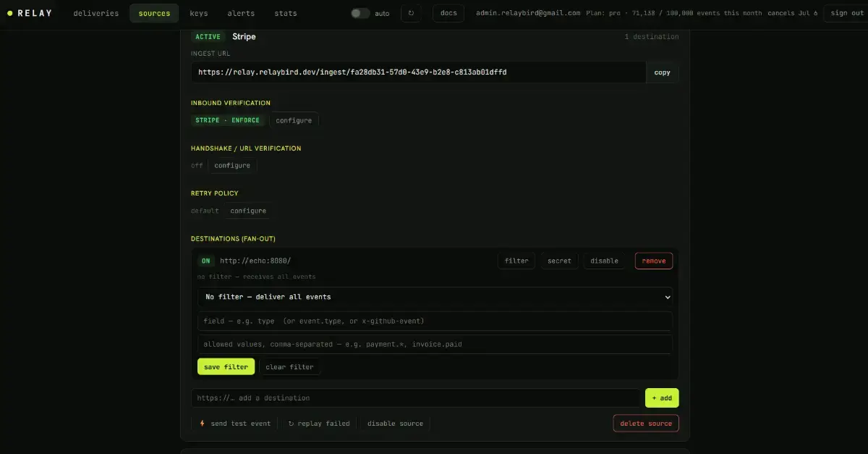Viewport: 868px width, 454px height.
Task: Configure the retry policy
Action: [x=248, y=211]
